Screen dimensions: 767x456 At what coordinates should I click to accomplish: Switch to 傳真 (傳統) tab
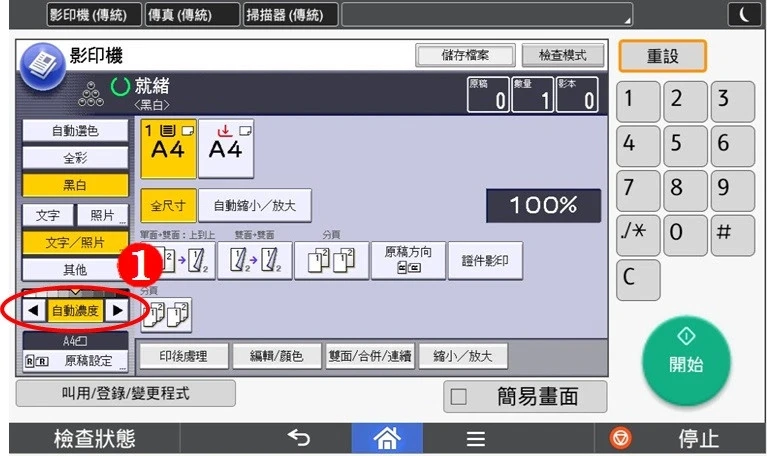(x=192, y=14)
